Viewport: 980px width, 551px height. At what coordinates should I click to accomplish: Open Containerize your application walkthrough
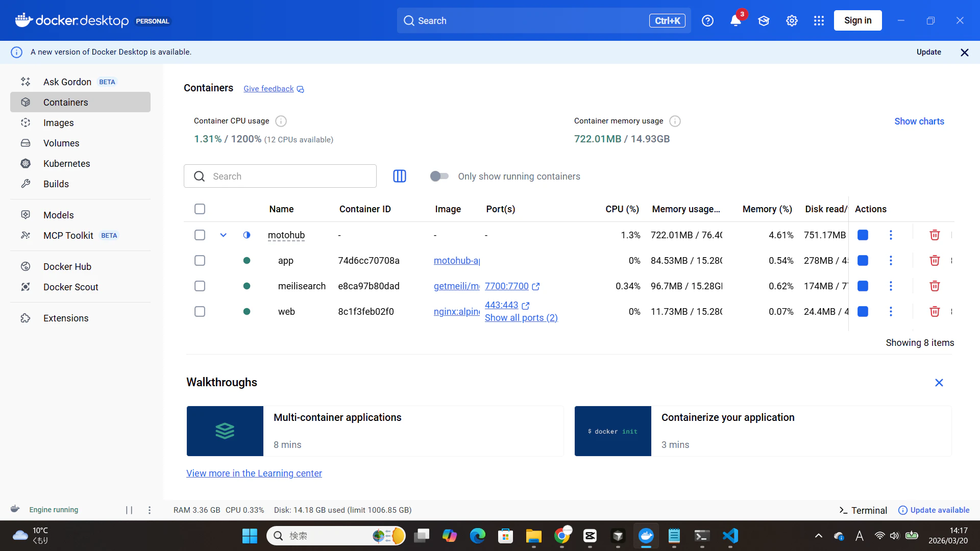point(763,431)
